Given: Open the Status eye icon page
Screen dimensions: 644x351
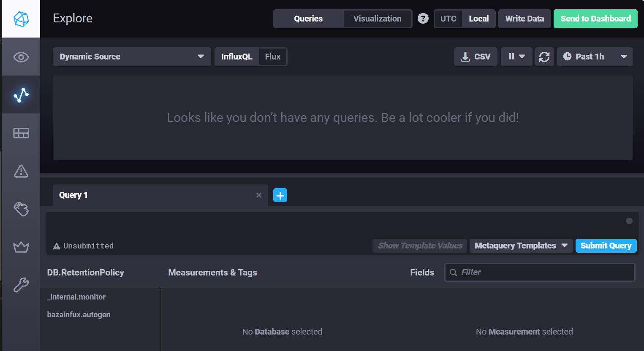Looking at the screenshot, I should tap(21, 57).
